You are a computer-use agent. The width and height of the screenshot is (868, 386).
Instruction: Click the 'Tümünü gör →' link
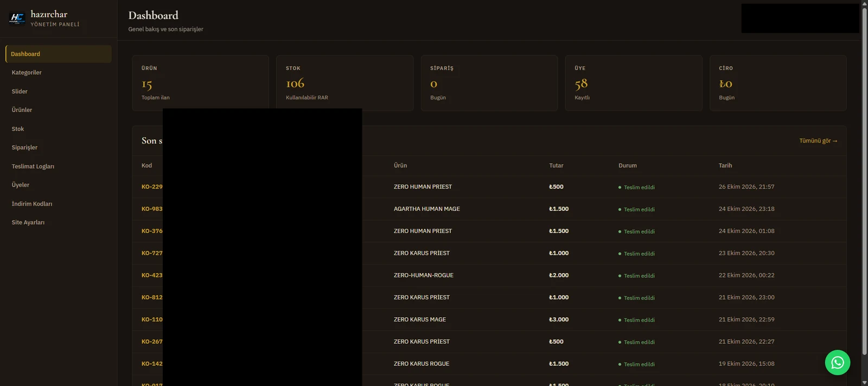tap(818, 141)
